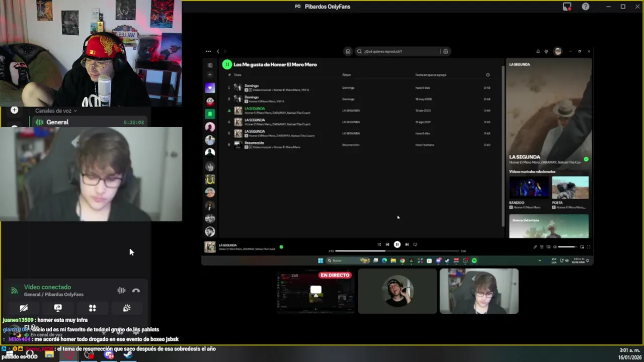The height and width of the screenshot is (362, 644).
Task: Add a server plus button in Discord
Action: pyautogui.click(x=14, y=110)
